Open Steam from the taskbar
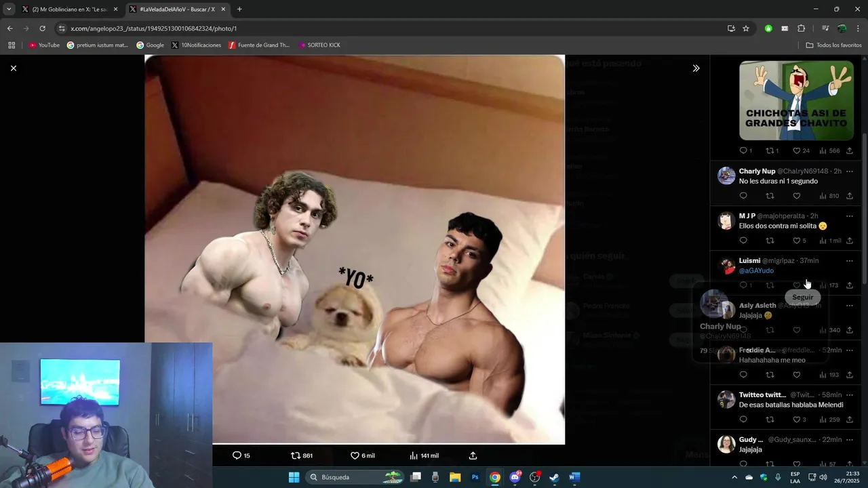 point(554,477)
